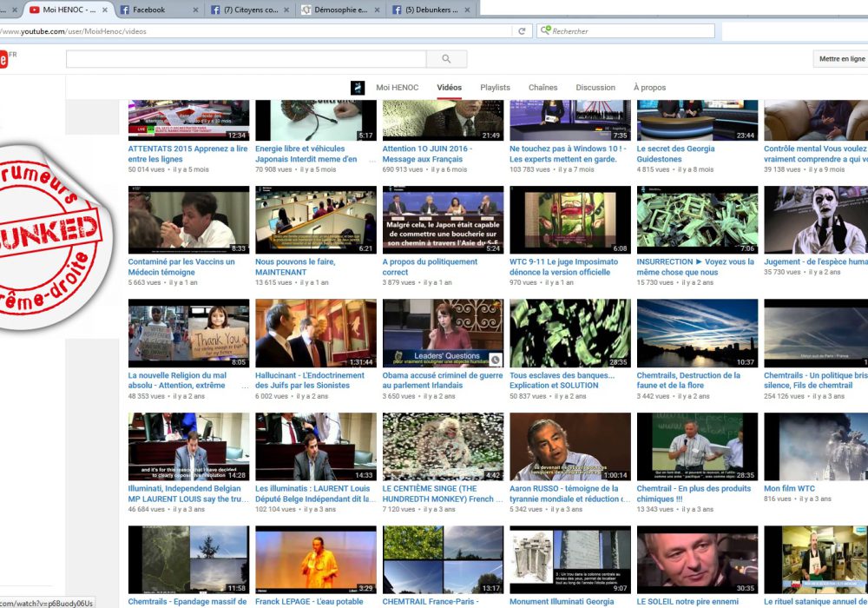This screenshot has width=868, height=608.
Task: Open Illuminati, Independend Belgian MP link
Action: pos(188,493)
